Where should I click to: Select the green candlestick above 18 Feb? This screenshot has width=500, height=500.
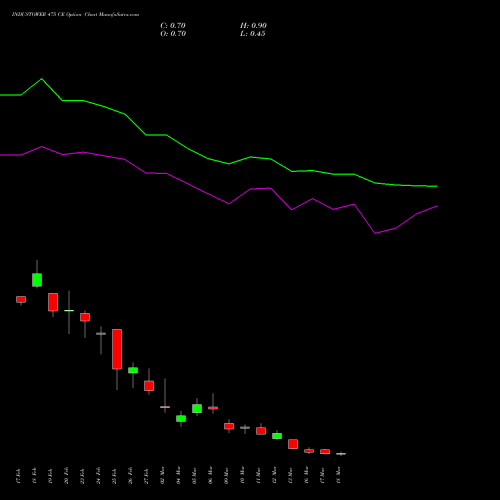pyautogui.click(x=37, y=280)
